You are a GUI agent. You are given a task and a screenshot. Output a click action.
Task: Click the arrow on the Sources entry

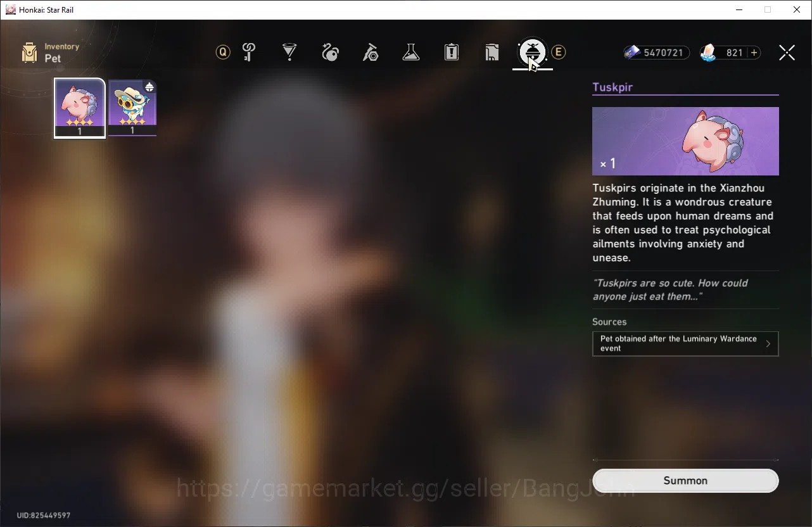[x=768, y=344]
